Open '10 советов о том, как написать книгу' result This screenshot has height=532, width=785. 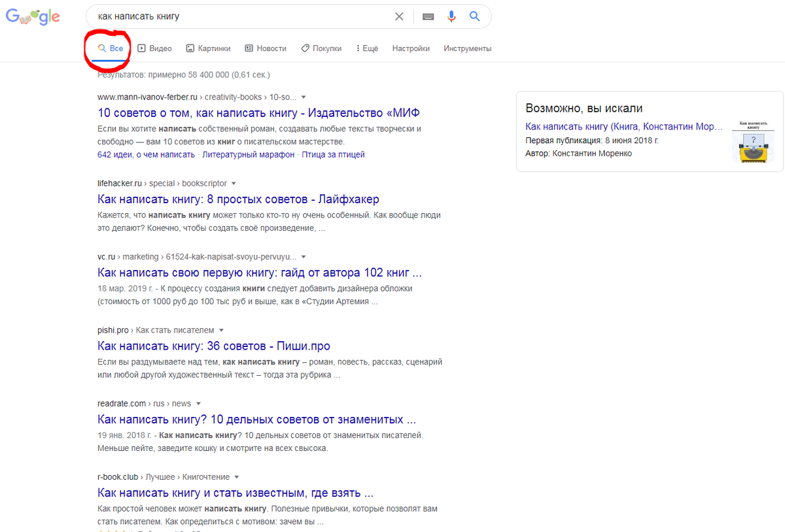point(258,113)
